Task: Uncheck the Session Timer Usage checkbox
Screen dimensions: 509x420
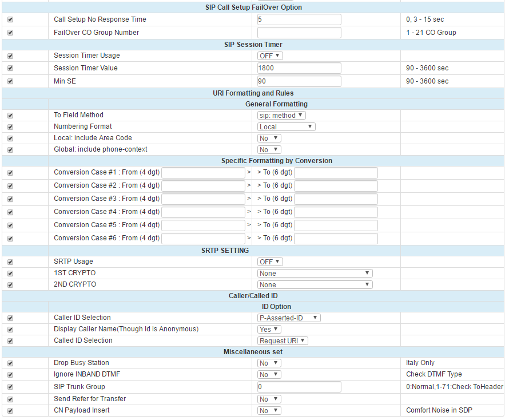Action: (10, 56)
